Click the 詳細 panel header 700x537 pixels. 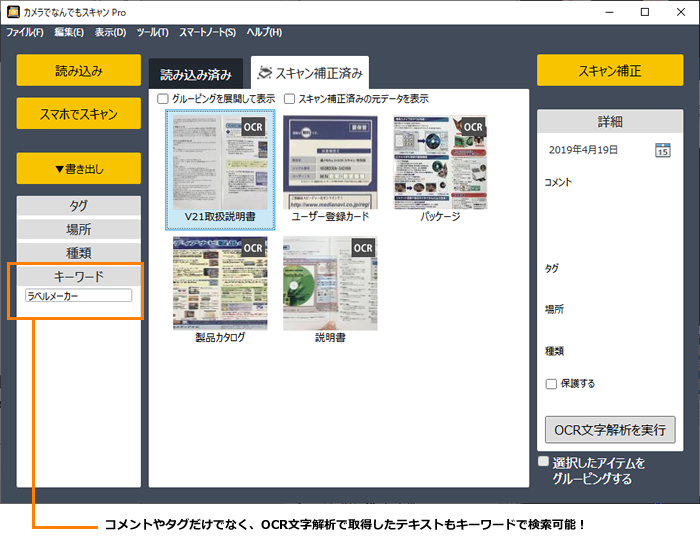(x=610, y=121)
